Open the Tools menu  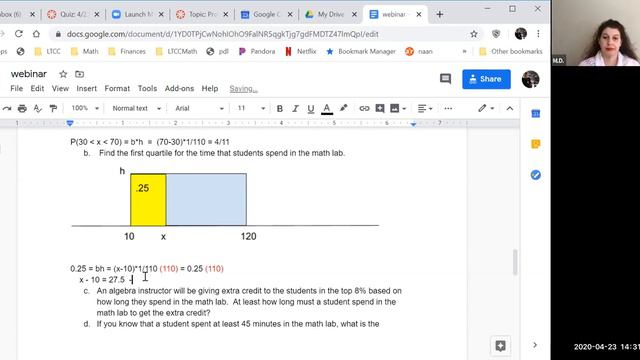click(147, 89)
